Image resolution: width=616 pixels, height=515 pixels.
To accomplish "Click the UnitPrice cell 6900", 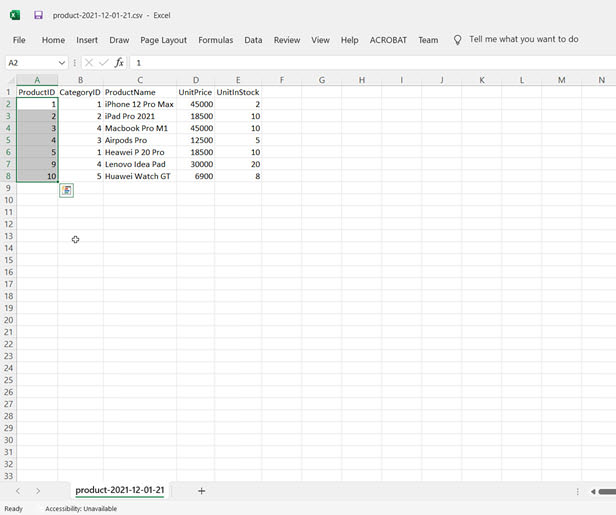I will [x=195, y=176].
